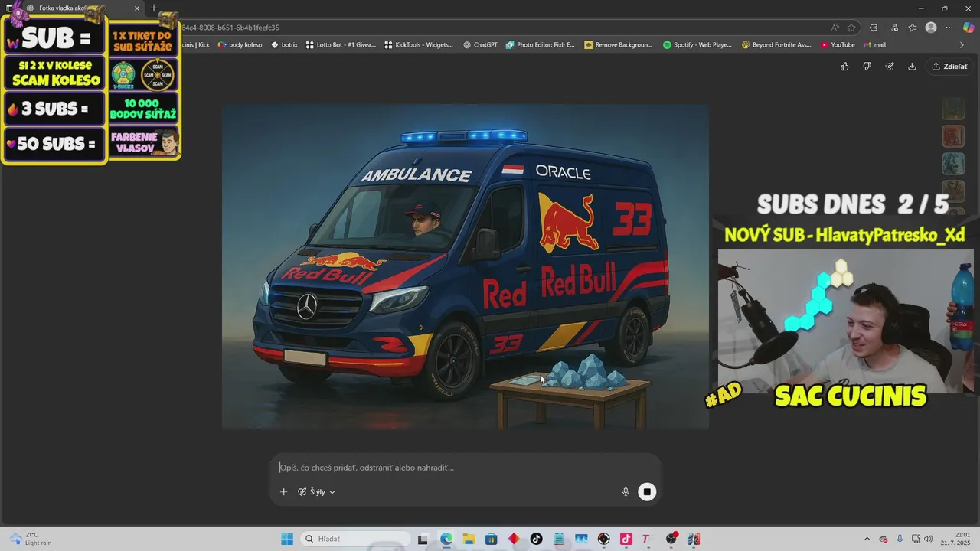Open browser Extensions puzzle icon
This screenshot has height=551, width=980.
(874, 28)
